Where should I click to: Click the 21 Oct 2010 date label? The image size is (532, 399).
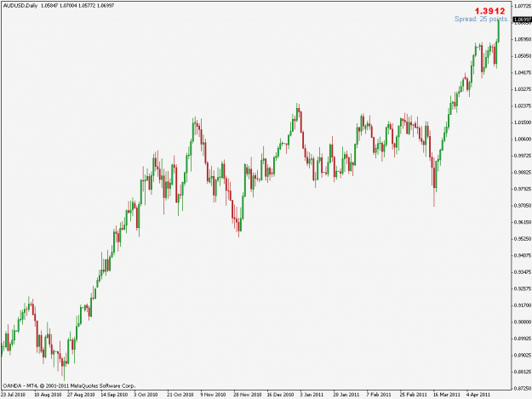[x=180, y=395]
